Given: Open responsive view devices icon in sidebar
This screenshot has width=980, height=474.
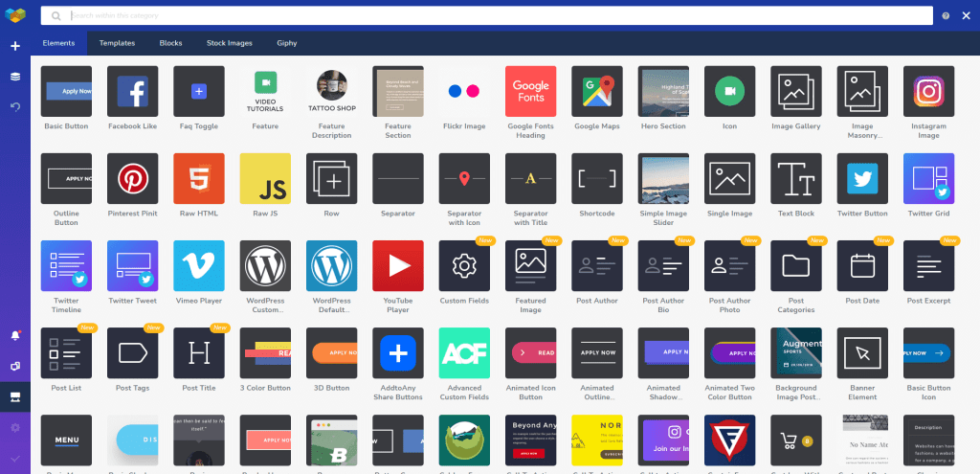Looking at the screenshot, I should 15,367.
